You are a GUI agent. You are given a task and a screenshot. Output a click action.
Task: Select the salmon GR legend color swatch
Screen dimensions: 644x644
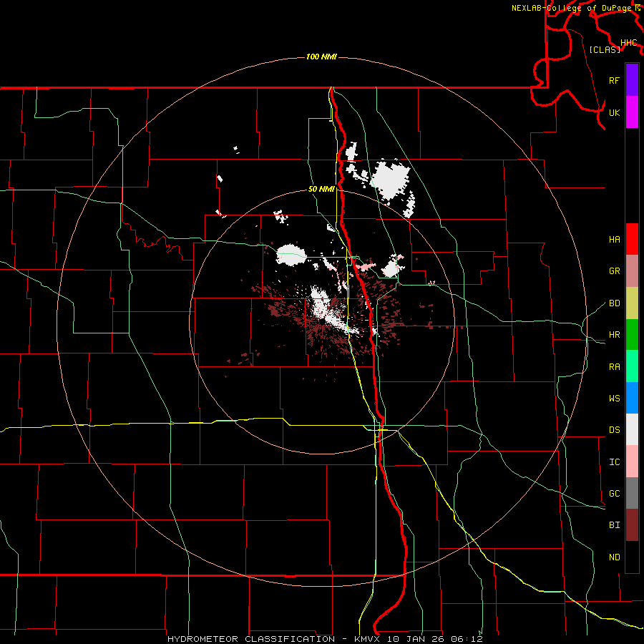click(x=632, y=270)
